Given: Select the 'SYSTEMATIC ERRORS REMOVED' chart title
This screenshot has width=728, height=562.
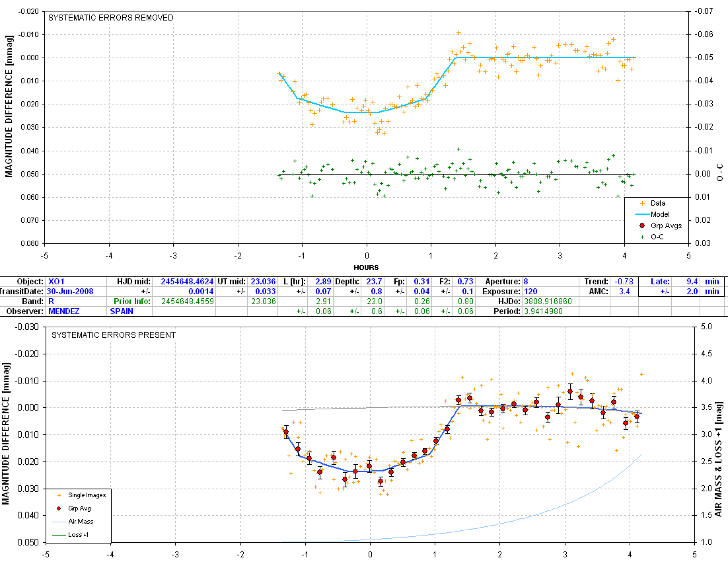Looking at the screenshot, I should (111, 18).
